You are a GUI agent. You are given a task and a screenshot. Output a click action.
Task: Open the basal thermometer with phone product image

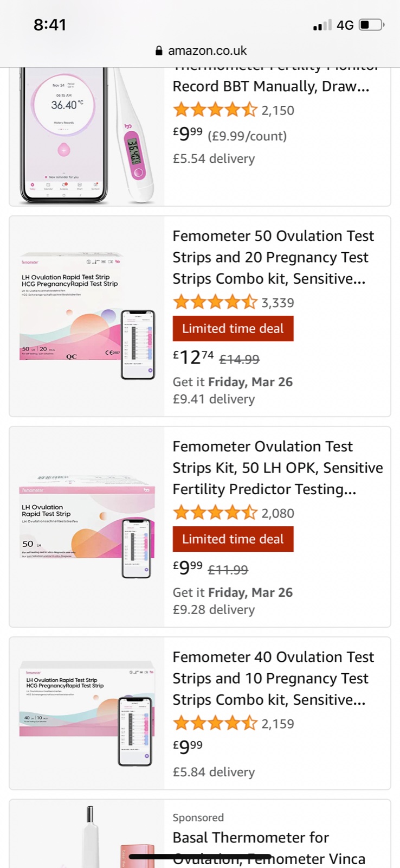point(87,136)
